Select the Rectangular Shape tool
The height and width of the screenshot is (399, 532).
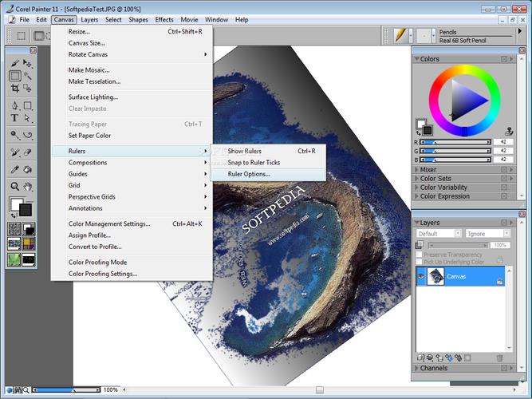[27, 105]
